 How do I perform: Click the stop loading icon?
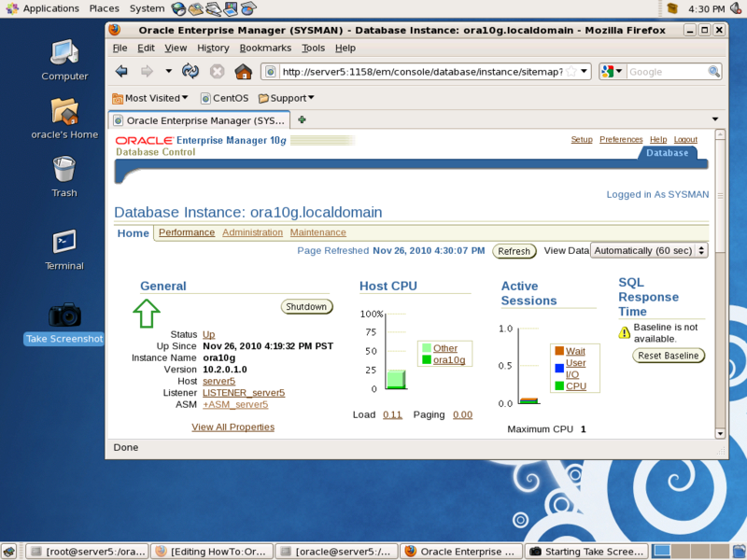click(x=217, y=72)
